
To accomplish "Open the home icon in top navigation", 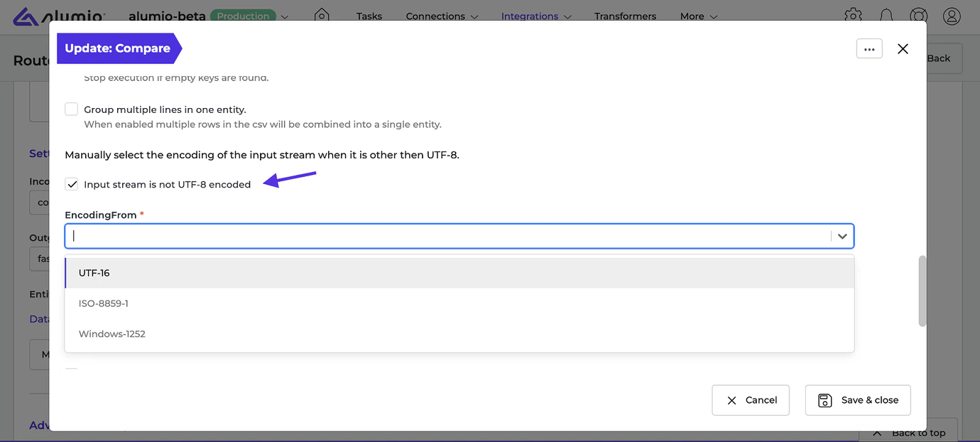I will click(x=322, y=16).
